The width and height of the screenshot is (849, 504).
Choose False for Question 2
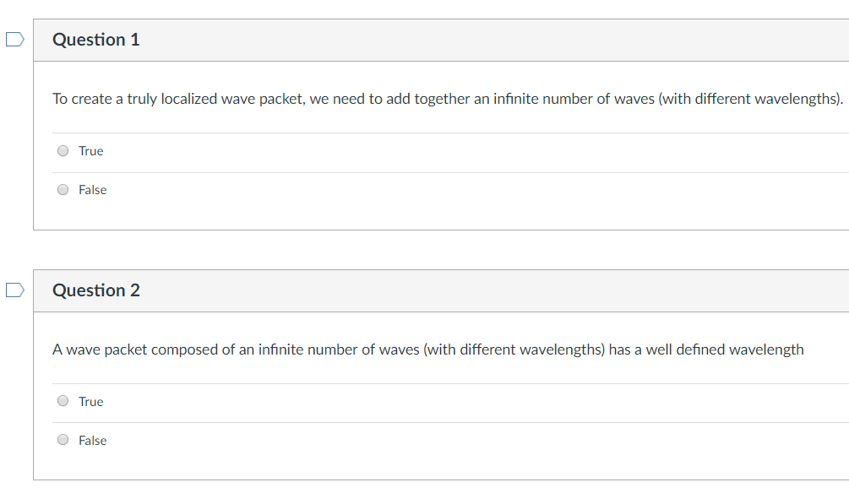click(x=63, y=440)
